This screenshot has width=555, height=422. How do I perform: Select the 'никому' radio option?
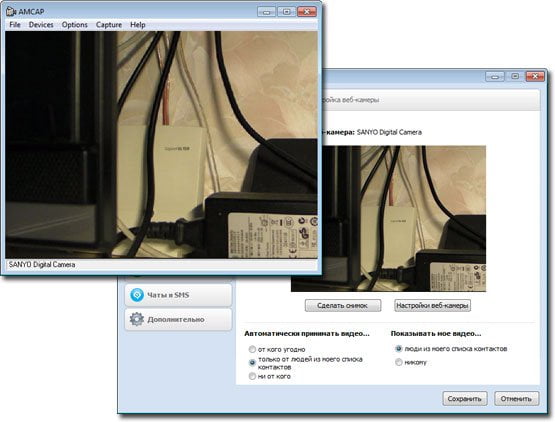(x=399, y=362)
